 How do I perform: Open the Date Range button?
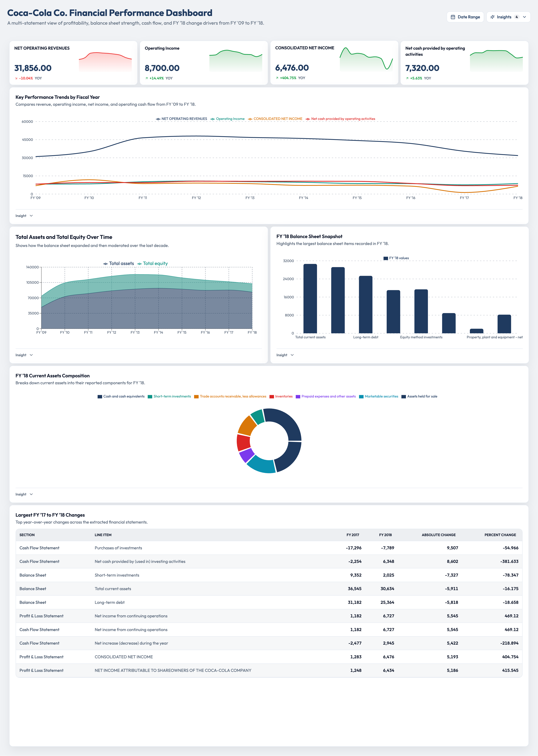coord(465,17)
